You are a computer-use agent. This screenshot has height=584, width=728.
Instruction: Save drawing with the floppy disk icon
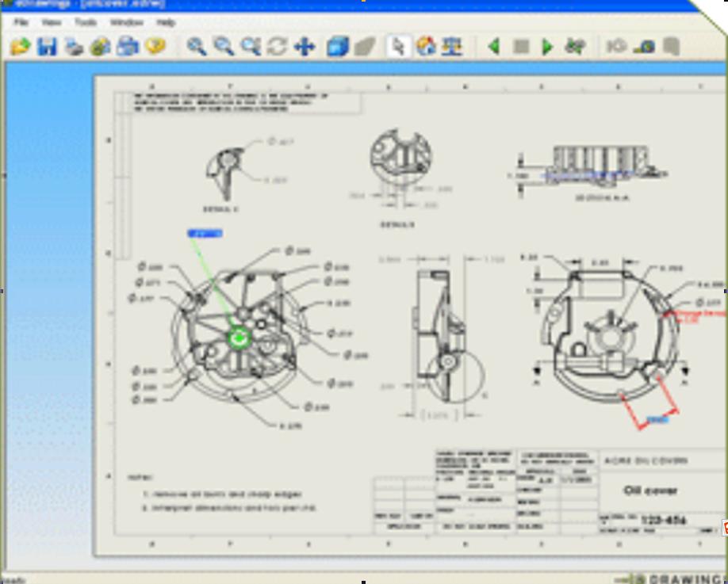(48, 47)
